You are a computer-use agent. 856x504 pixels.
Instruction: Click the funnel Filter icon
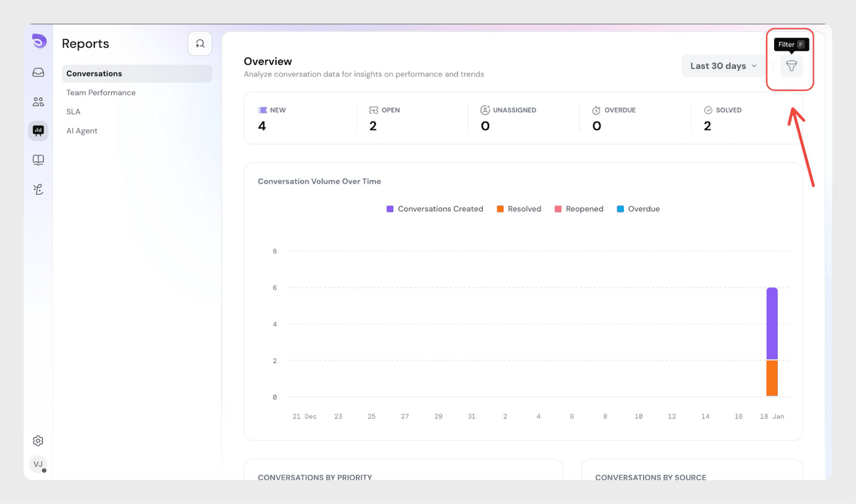(791, 66)
